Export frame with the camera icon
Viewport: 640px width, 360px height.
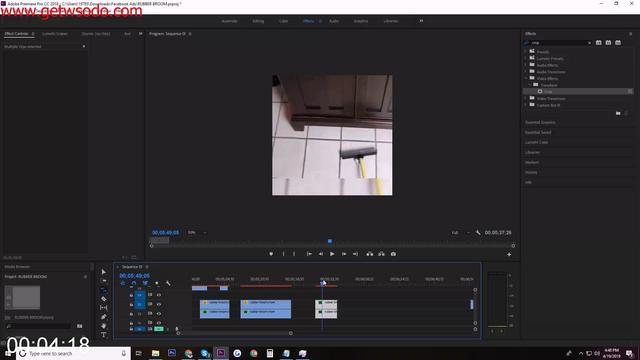tap(393, 254)
